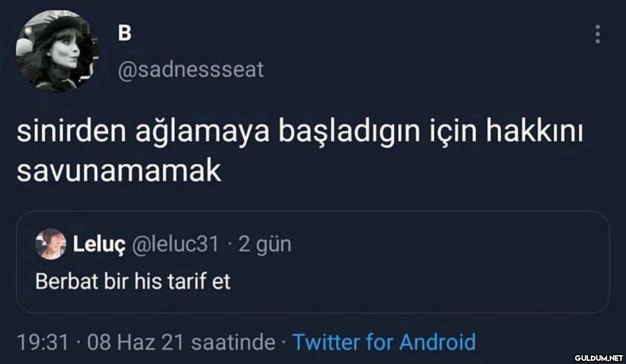Click the 2 gün timestamp

(264, 244)
